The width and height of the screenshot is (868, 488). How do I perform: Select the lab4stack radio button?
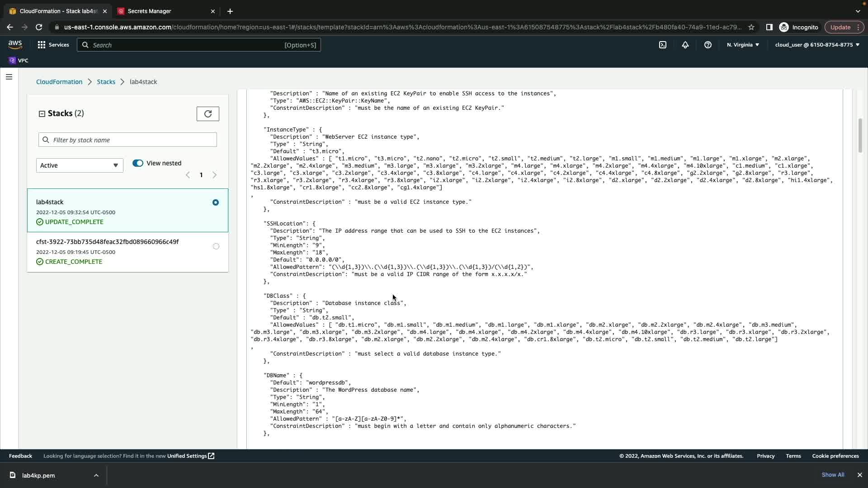tap(216, 202)
